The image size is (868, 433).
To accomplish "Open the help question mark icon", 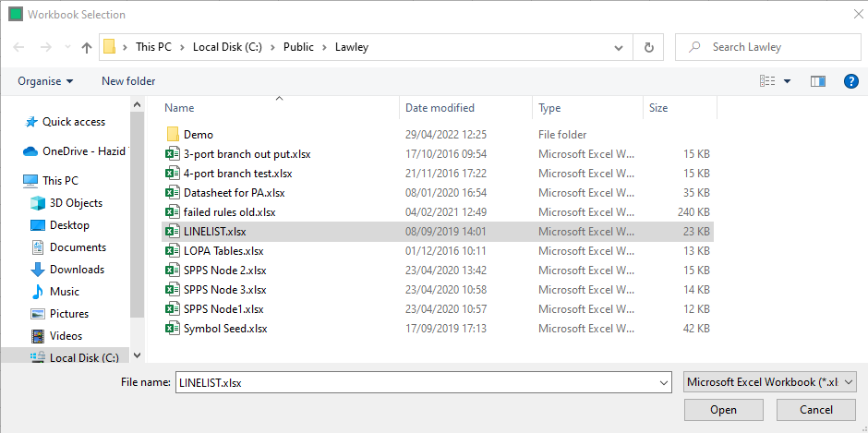I will 851,81.
